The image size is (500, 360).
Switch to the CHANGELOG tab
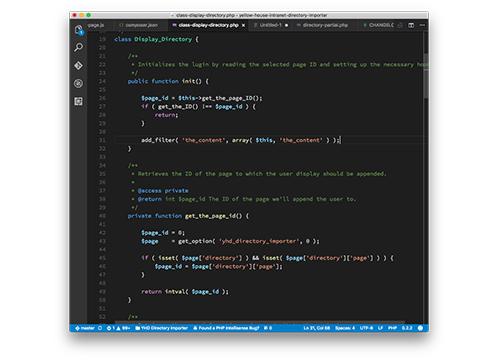coord(379,25)
